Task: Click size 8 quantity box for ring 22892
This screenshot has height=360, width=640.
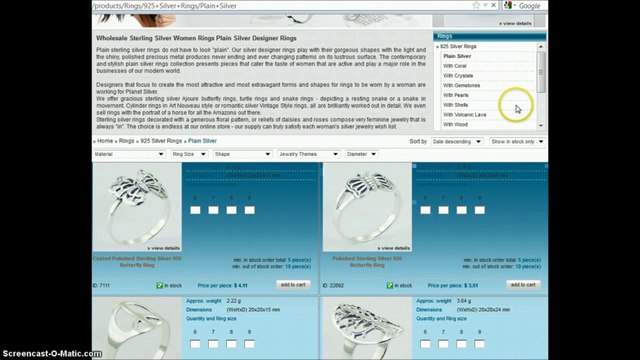Action: [x=462, y=210]
